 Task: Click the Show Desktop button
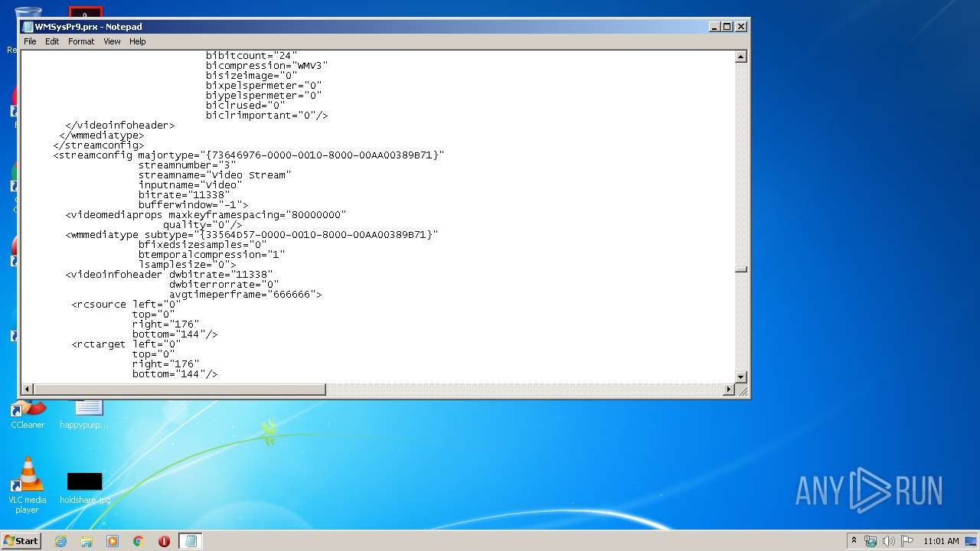point(972,541)
